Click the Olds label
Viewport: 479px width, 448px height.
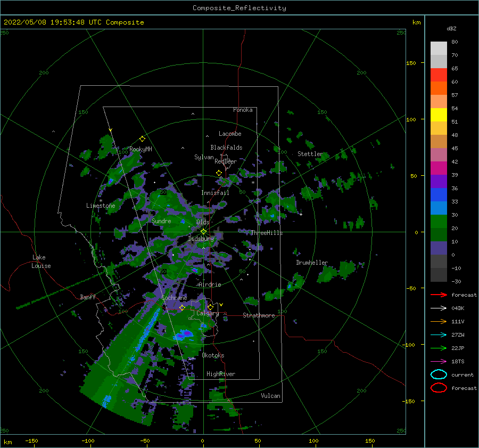coord(203,222)
